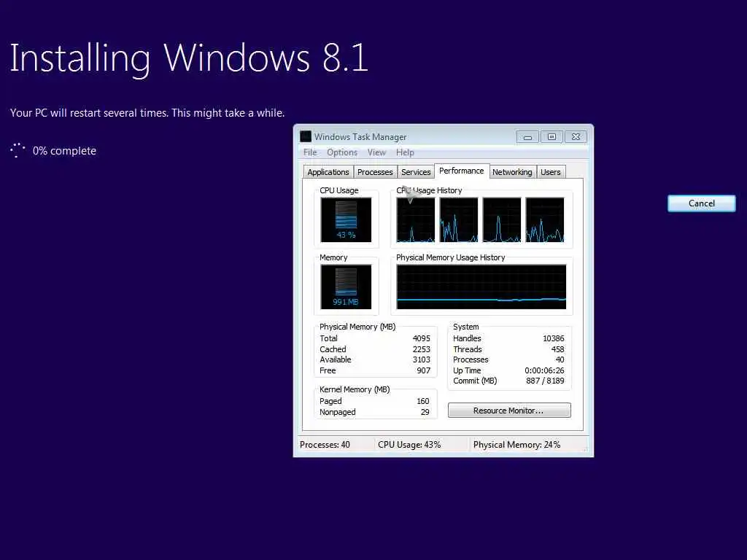Click the third CPU Usage History graph
Viewport: 747px width, 560px height.
click(x=502, y=220)
